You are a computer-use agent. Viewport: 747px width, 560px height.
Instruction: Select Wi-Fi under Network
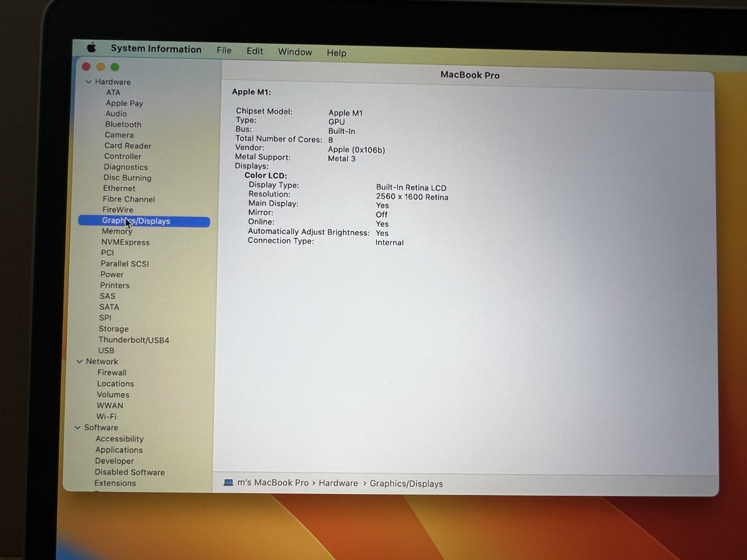(106, 416)
